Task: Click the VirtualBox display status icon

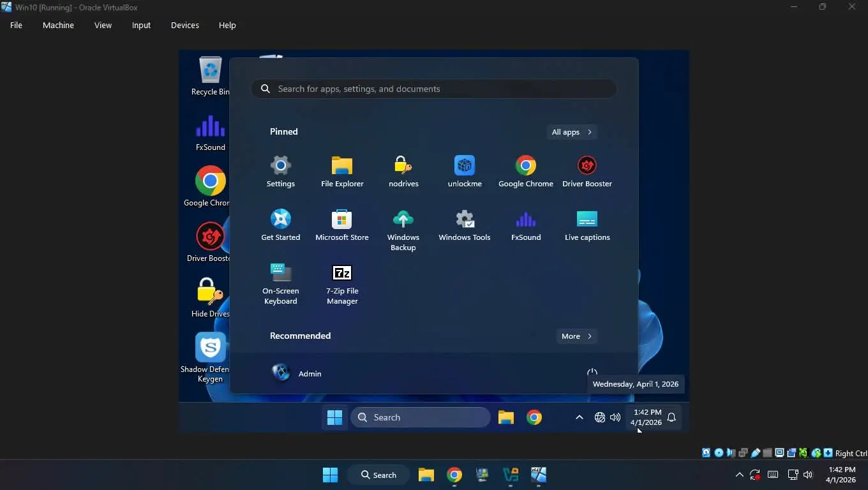Action: point(779,453)
